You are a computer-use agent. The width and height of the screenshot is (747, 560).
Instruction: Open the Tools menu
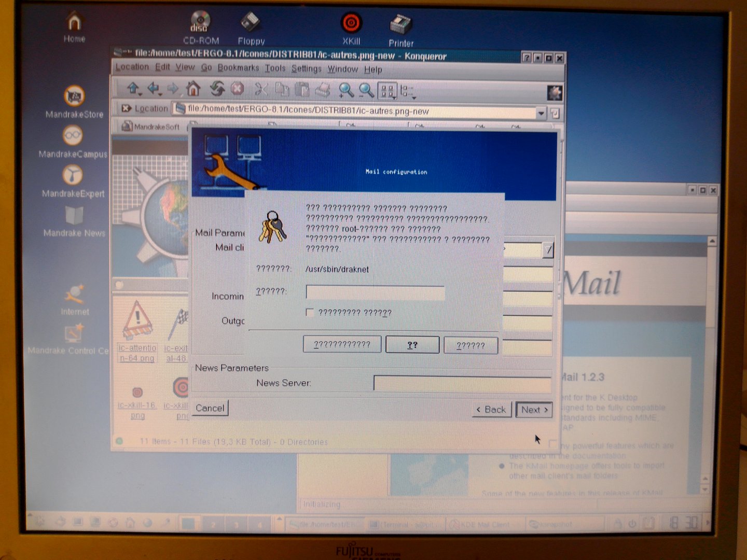pos(275,68)
